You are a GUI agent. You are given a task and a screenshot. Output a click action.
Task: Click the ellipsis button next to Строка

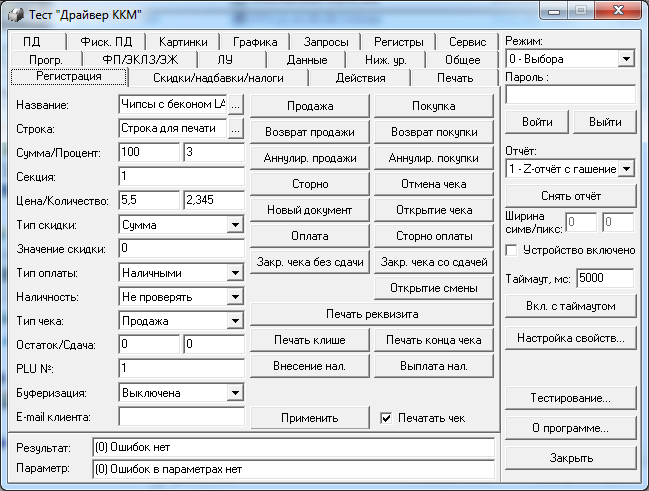[x=236, y=129]
